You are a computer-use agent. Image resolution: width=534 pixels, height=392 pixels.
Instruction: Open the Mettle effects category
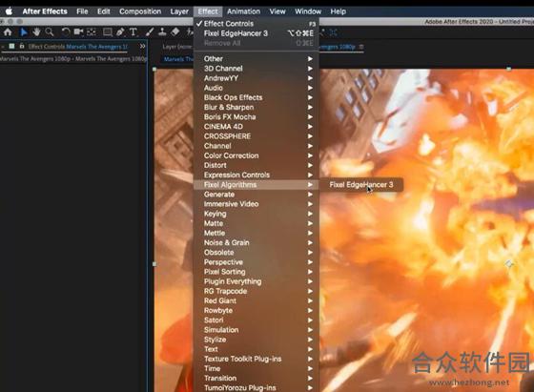click(x=257, y=233)
